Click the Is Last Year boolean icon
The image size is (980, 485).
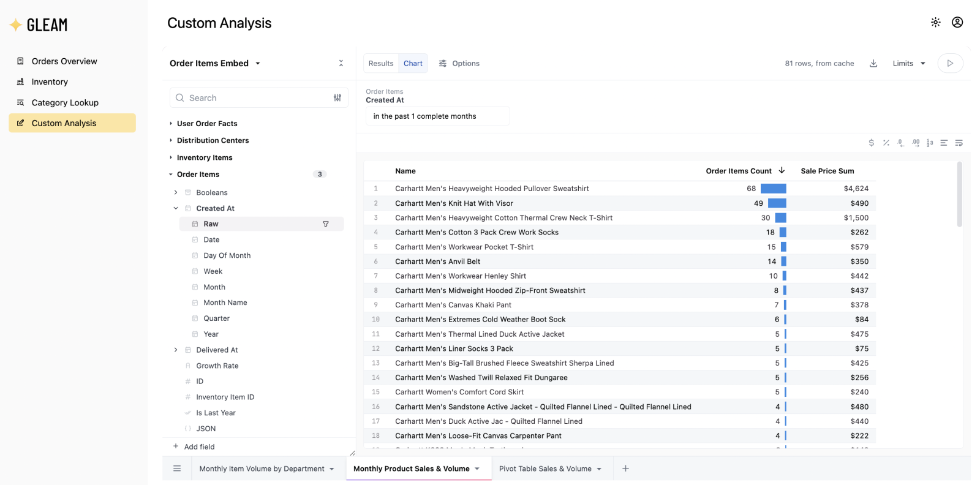(188, 413)
